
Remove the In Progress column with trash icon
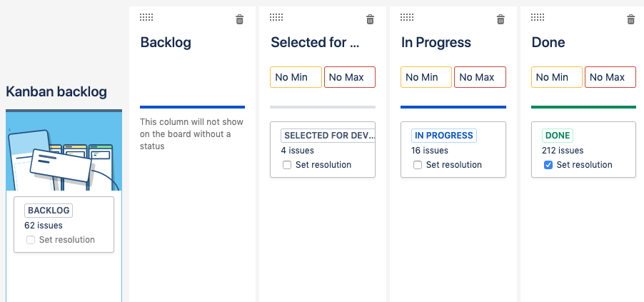(x=500, y=19)
